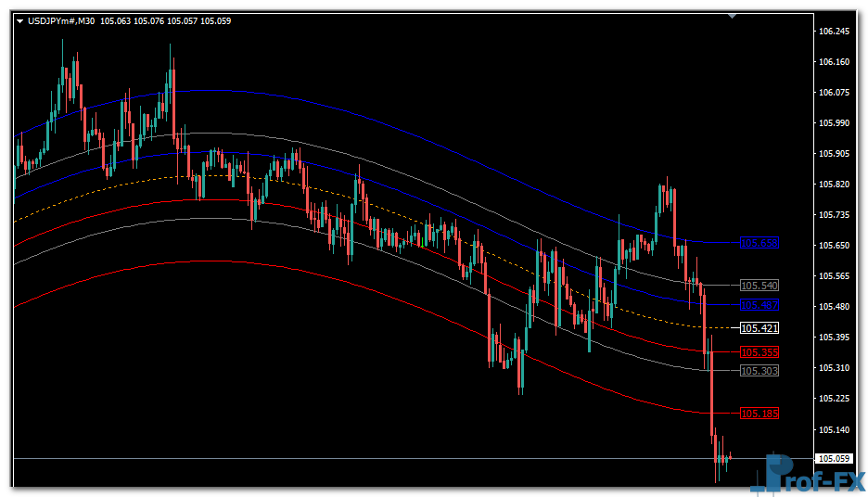The width and height of the screenshot is (868, 497).
Task: Click the blue 105.487 level label
Action: (x=759, y=305)
